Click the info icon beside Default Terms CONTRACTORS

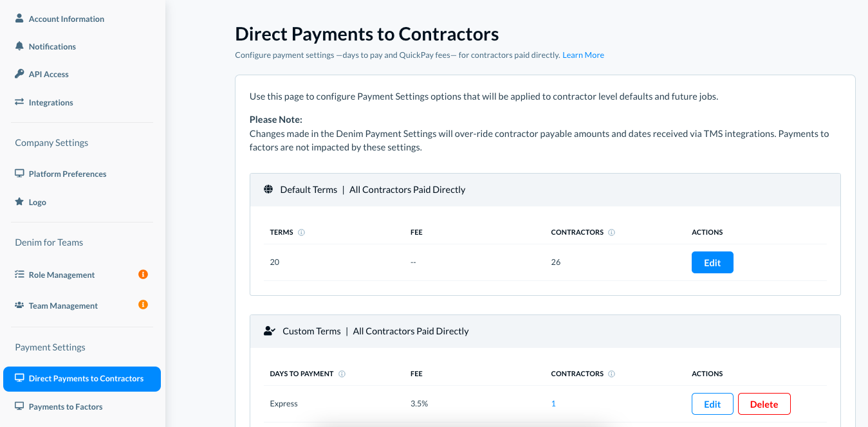[611, 232]
